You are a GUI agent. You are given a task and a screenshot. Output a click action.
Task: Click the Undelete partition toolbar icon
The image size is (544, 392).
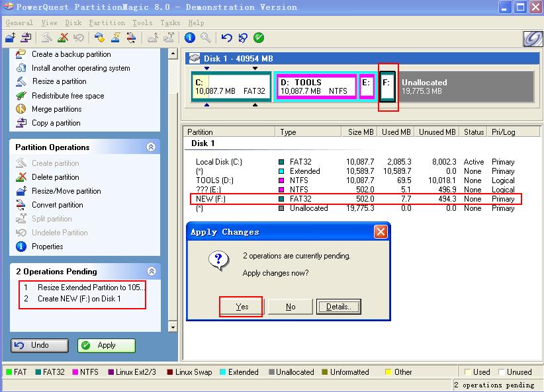78,38
